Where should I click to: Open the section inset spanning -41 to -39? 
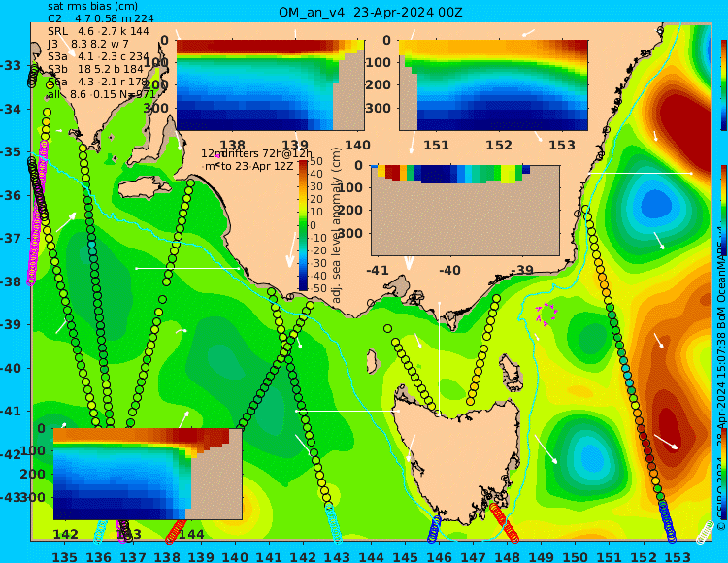(465, 211)
